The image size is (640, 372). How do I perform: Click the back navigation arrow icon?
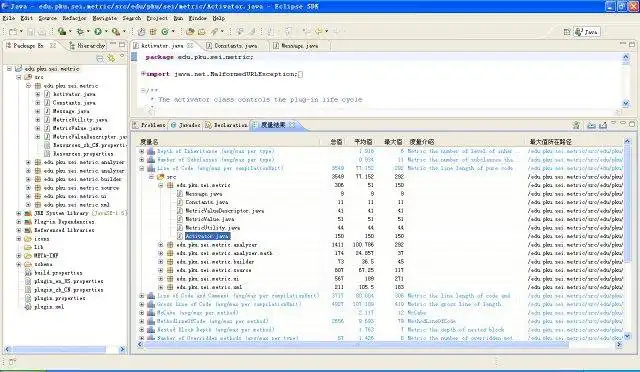(318, 31)
